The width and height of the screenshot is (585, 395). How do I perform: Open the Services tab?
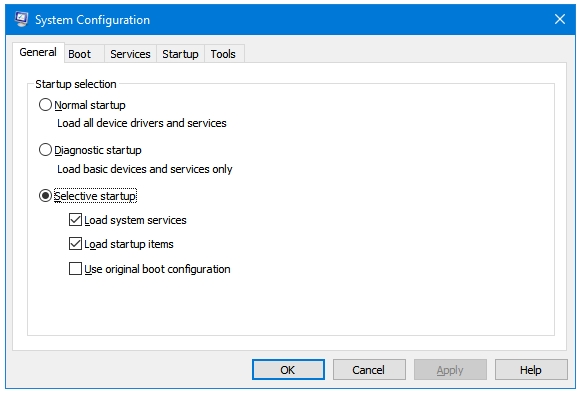pyautogui.click(x=130, y=54)
